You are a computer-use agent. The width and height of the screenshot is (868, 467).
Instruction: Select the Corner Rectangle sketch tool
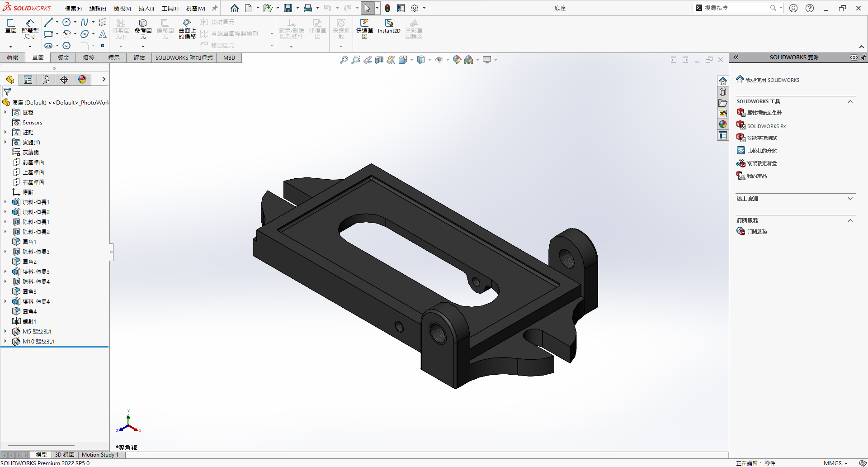point(48,34)
